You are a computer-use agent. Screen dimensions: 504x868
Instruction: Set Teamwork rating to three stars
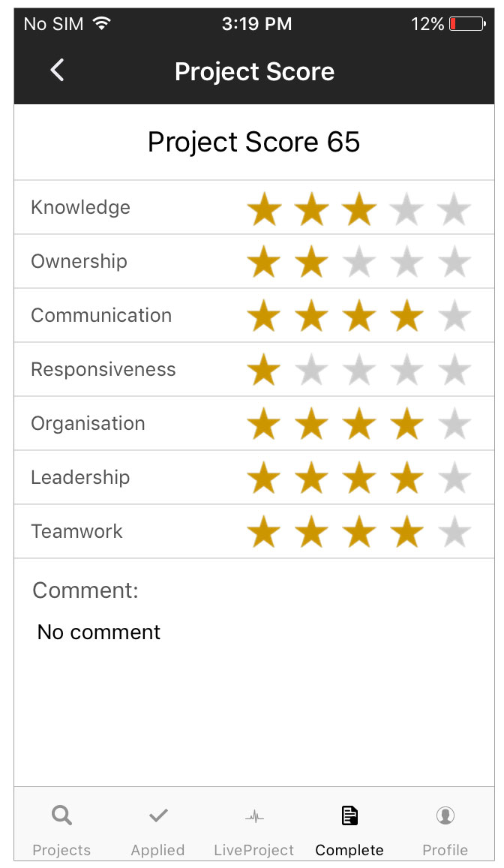point(359,533)
